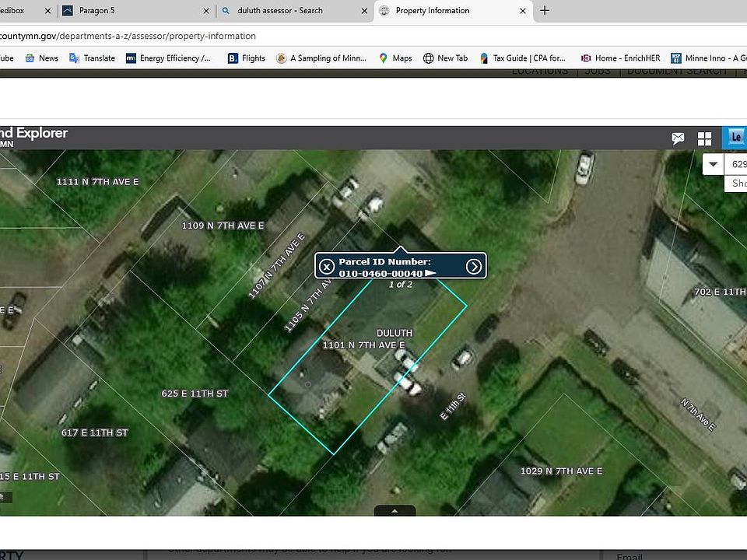Open parcel 010-0460-00040 details link
The width and height of the screenshot is (747, 560).
[381, 274]
